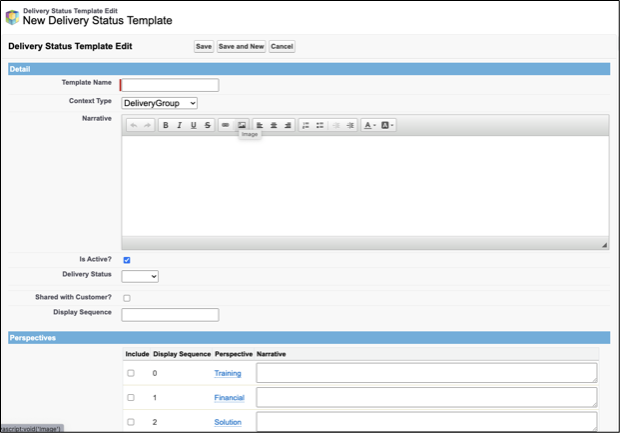The image size is (620, 433).
Task: Click the Detail section header
Action: click(x=309, y=69)
